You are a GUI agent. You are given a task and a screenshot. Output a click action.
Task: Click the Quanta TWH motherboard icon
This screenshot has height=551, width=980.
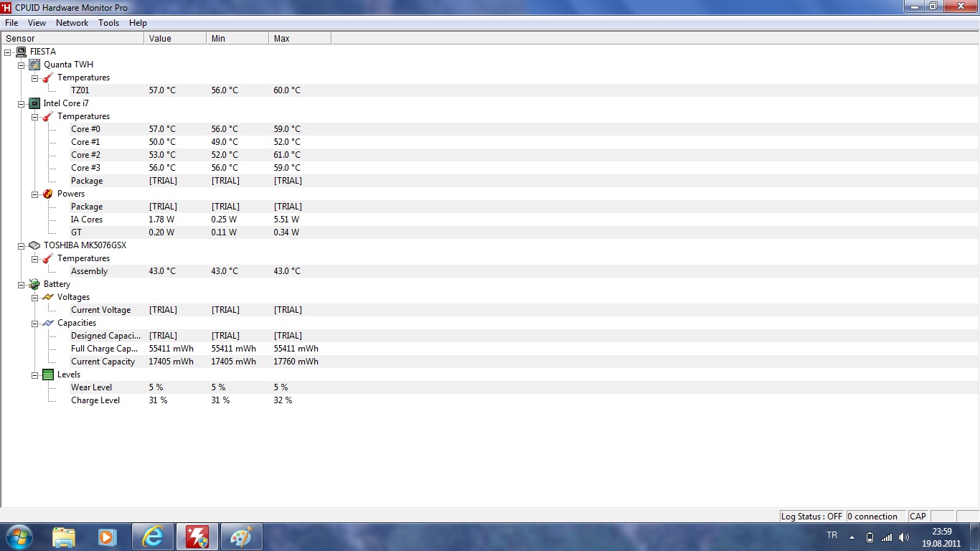click(x=34, y=65)
